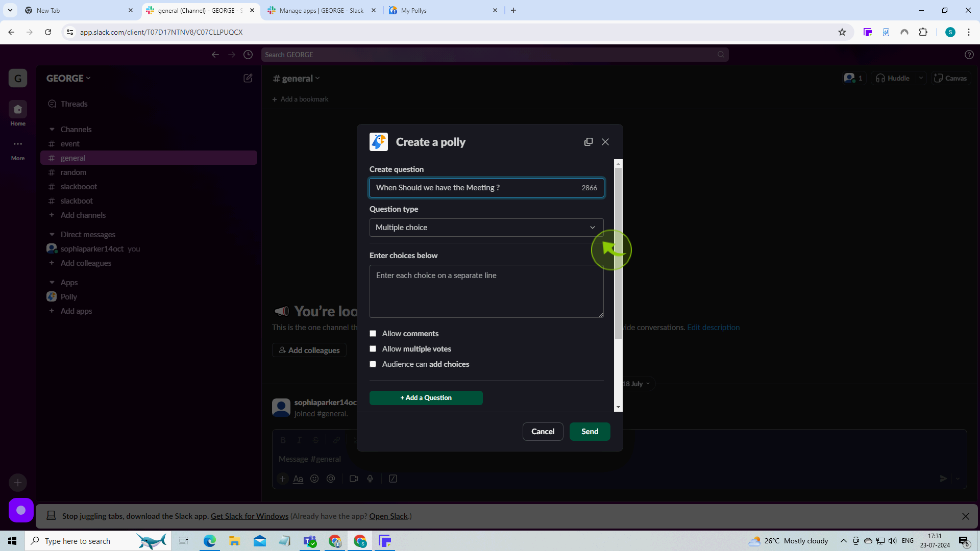Click the record video clip icon

coord(354,479)
